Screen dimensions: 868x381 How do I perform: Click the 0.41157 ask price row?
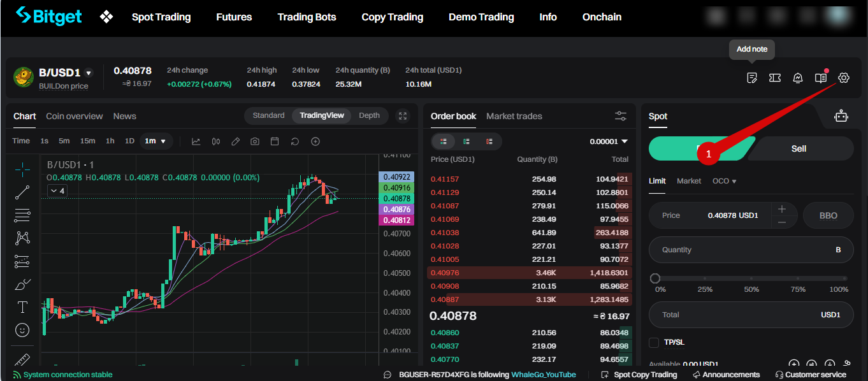[530, 179]
